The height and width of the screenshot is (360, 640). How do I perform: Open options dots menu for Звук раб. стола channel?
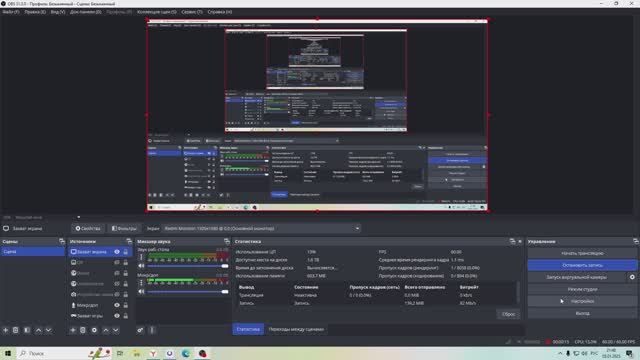click(142, 257)
